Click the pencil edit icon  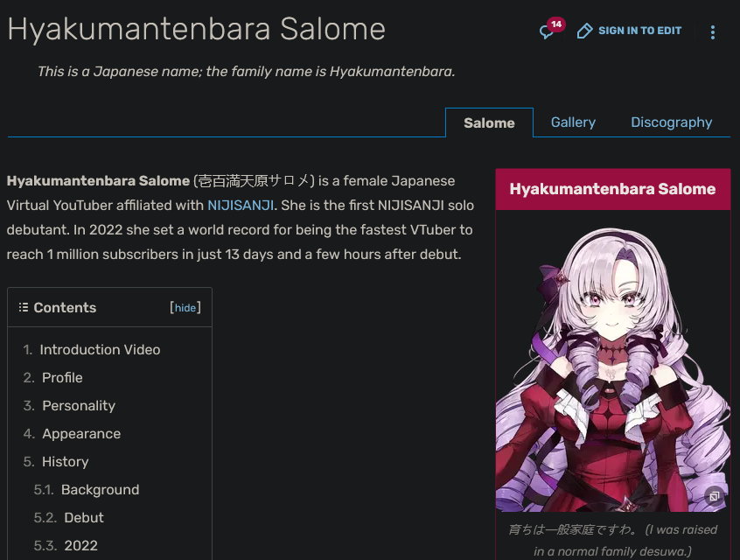(584, 31)
